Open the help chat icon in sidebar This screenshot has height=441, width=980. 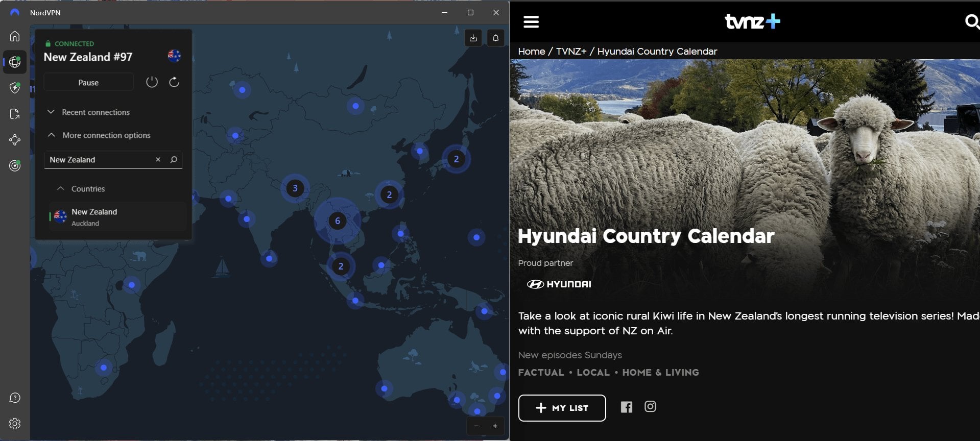(x=15, y=398)
